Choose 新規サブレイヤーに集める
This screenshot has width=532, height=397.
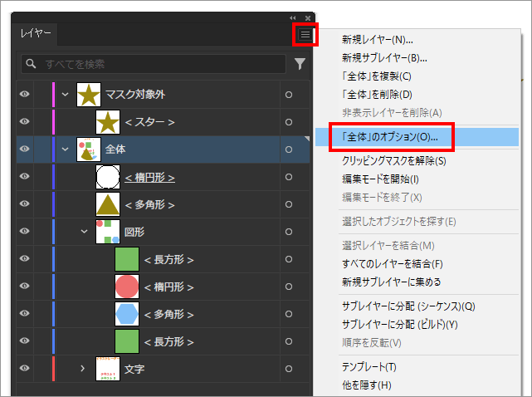[391, 282]
